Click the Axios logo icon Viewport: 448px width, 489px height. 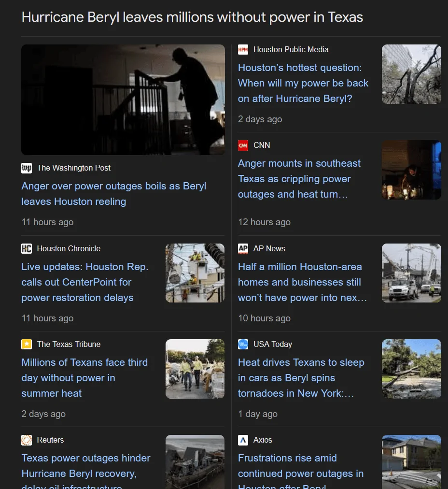click(243, 440)
